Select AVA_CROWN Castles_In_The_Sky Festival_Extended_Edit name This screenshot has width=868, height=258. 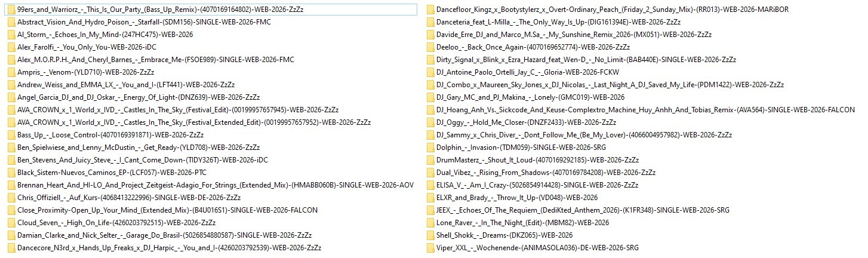click(194, 122)
